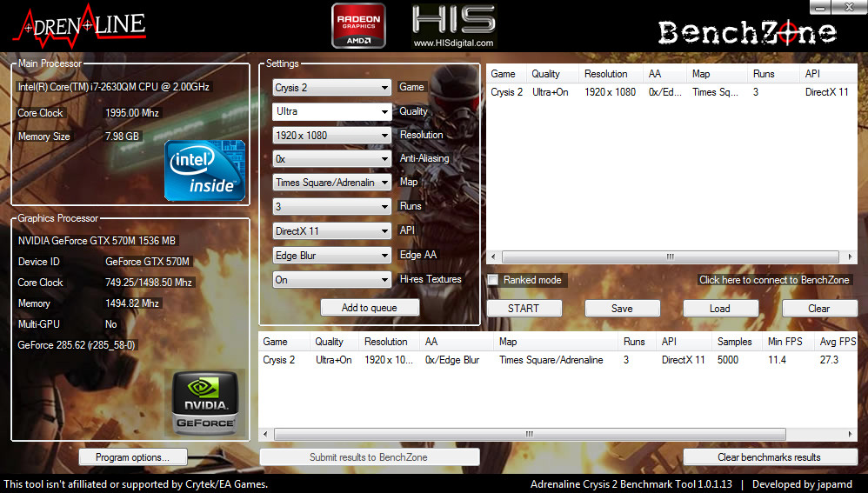Click the GeForce 285.62 driver version text
The image size is (868, 493).
coord(76,344)
